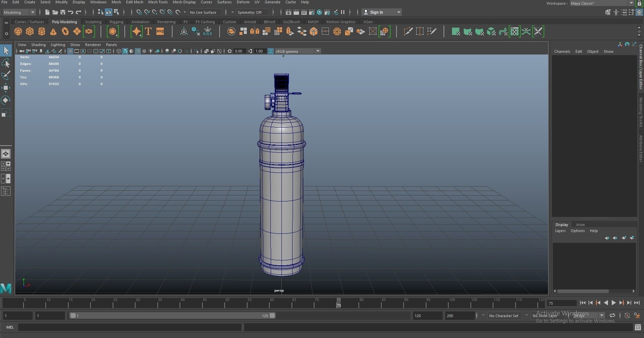Viewport: 644px width, 338px height.
Task: Open the 24 fps frame rate dropdown
Action: 588,316
